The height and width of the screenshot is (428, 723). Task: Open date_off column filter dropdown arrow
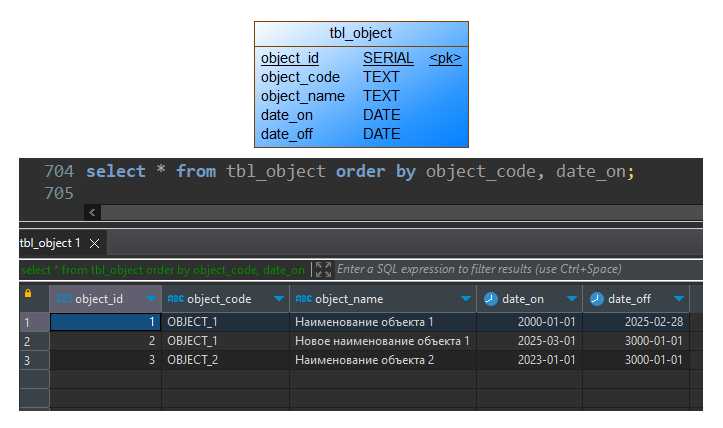click(679, 299)
